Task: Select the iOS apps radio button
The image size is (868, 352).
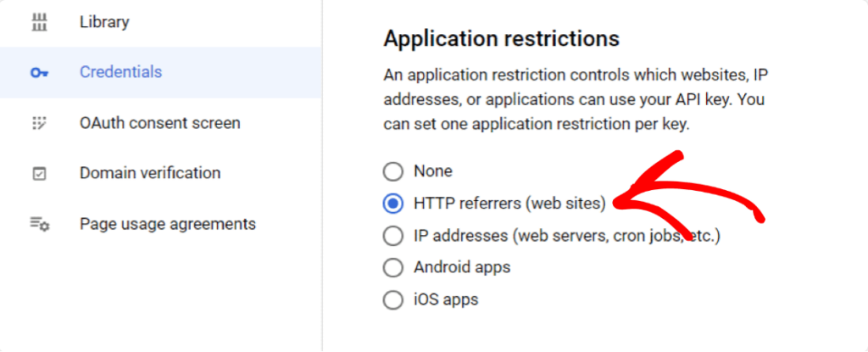Action: coord(393,300)
